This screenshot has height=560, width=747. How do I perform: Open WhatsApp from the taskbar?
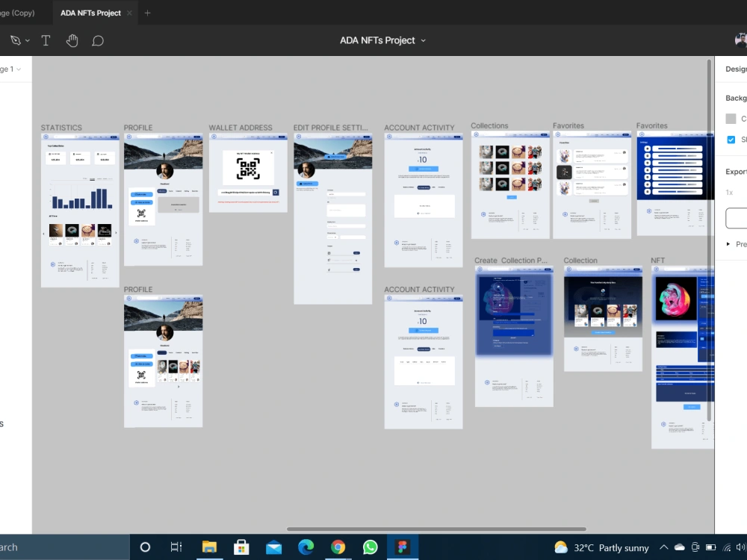(371, 547)
